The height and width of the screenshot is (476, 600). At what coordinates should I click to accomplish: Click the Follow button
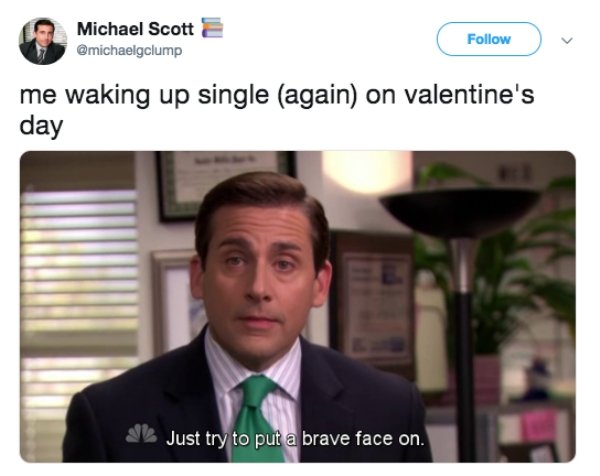click(x=489, y=39)
